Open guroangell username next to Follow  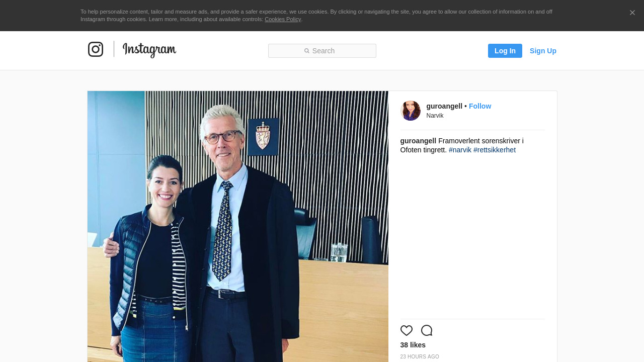pyautogui.click(x=444, y=106)
